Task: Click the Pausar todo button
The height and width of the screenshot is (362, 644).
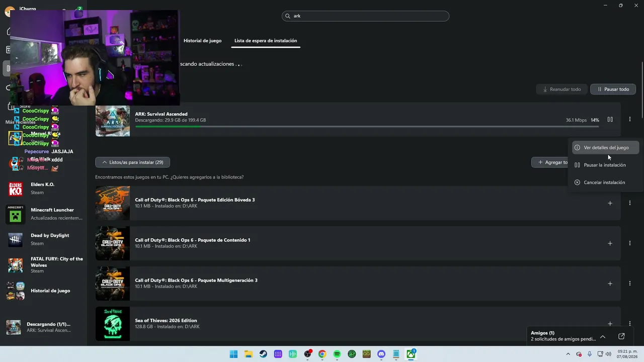Action: click(x=613, y=89)
